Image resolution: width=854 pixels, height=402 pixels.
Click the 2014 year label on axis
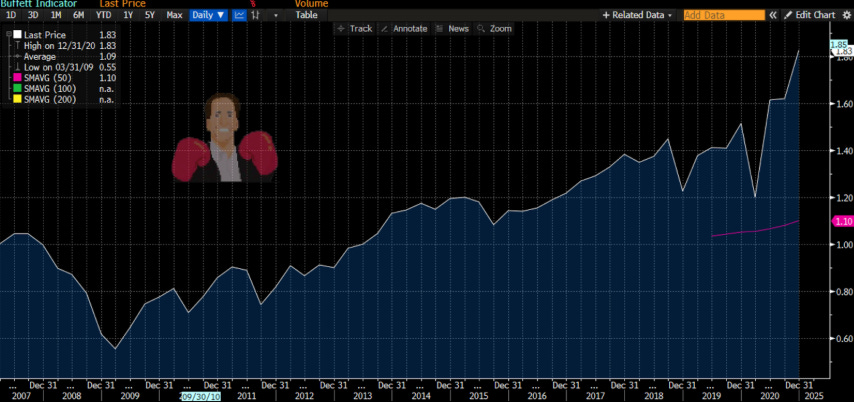click(421, 396)
